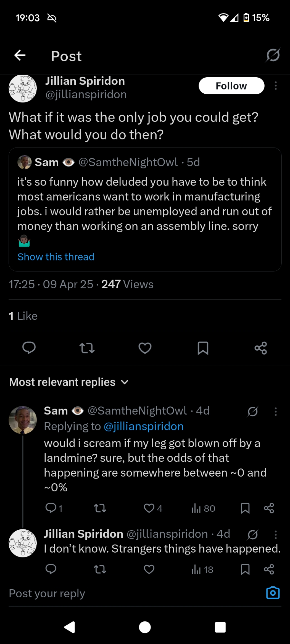The width and height of the screenshot is (290, 644).
Task: Click @jillianspiridon mention in Sam's reply
Action: click(143, 426)
